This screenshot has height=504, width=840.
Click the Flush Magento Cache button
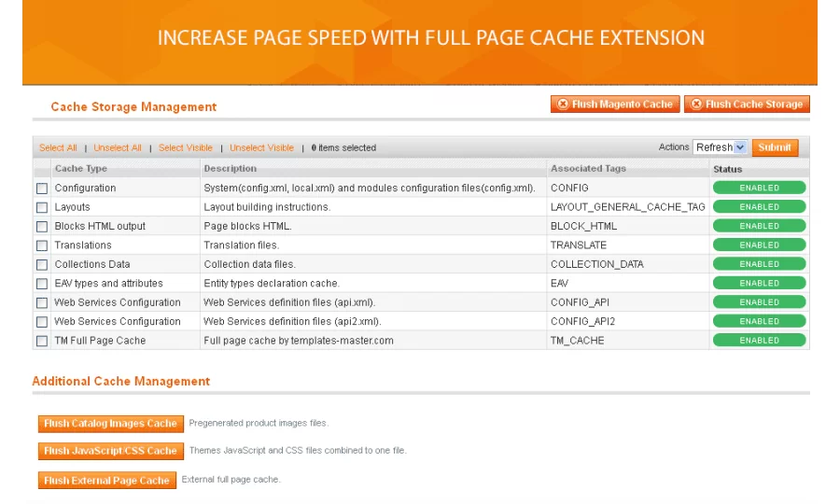[x=615, y=104]
